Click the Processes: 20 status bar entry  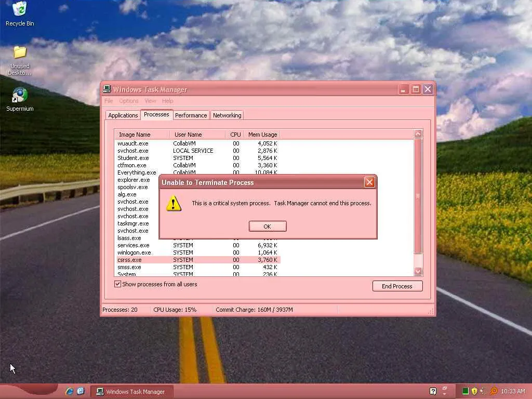120,310
